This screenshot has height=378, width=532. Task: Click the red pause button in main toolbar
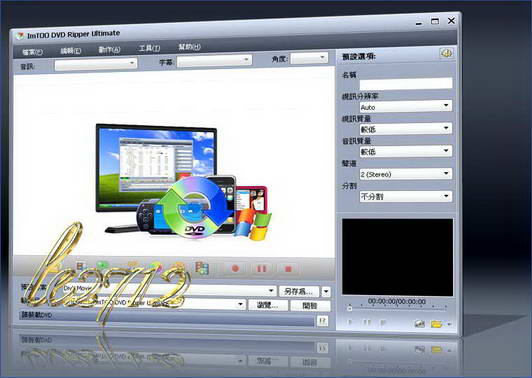(262, 269)
